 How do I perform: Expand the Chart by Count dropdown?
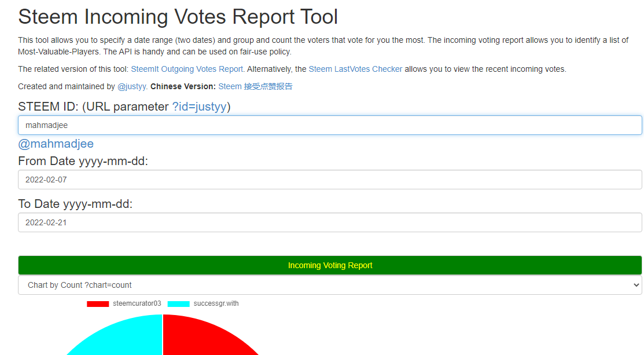tap(330, 285)
